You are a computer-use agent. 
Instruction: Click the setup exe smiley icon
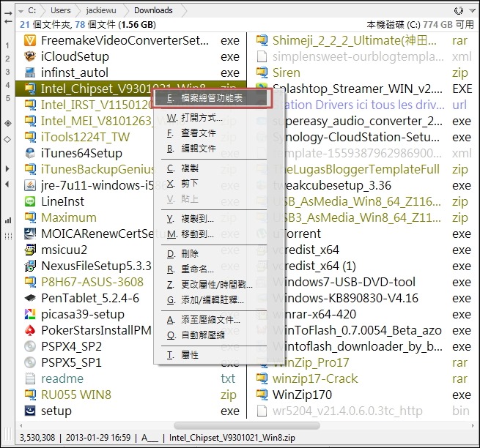coord(30,411)
